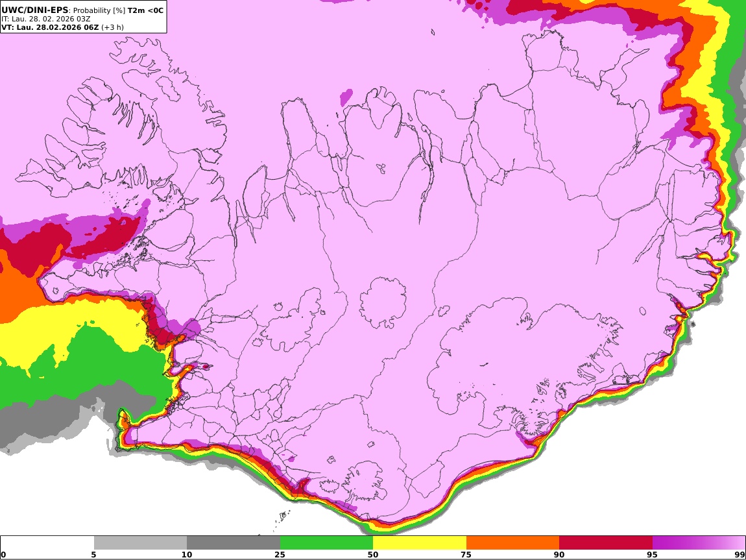The height and width of the screenshot is (560, 746).
Task: Click the dark grey 10–25% legend segment
Action: [x=234, y=543]
